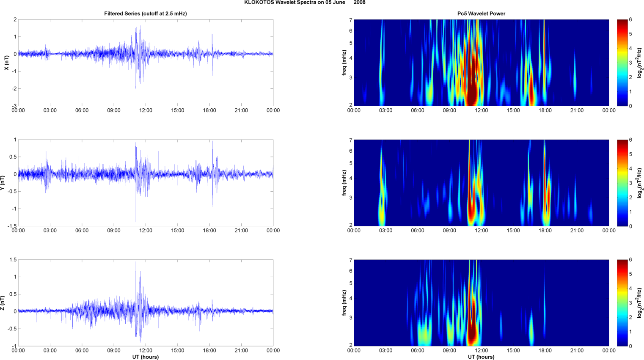The height and width of the screenshot is (360, 644).
Task: Click the -0.5 tick on the Z (nT) axis
Action: (12, 329)
